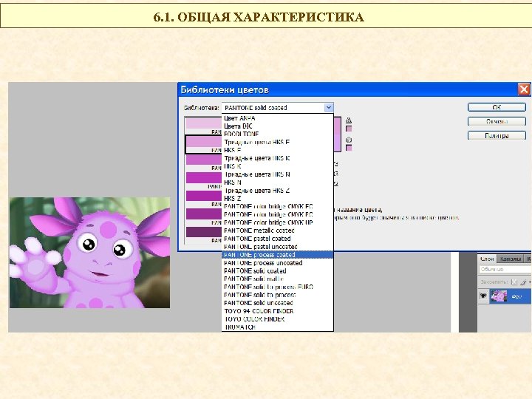The width and height of the screenshot is (532, 399).
Task: Pick the HKS K library entry
Action: 278,166
